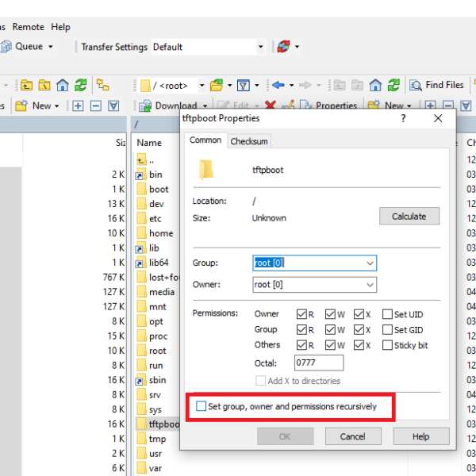Click the Octal permissions input field
This screenshot has height=476, width=476.
[318, 363]
